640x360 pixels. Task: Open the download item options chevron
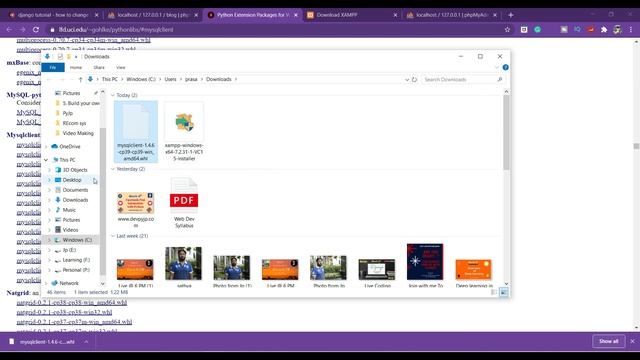pos(86,342)
